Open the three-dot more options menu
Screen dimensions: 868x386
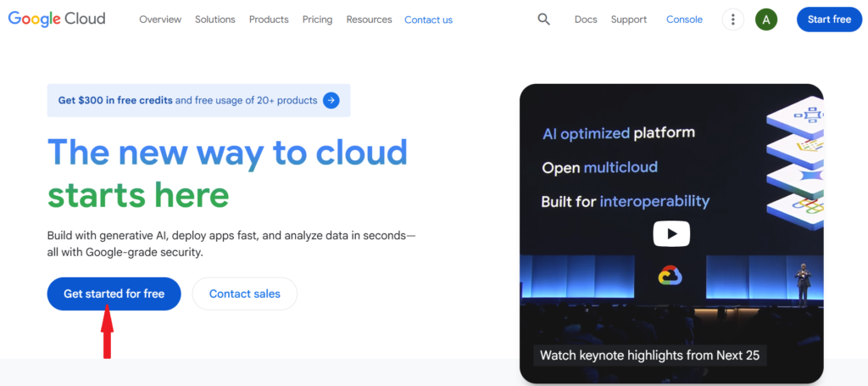point(732,20)
